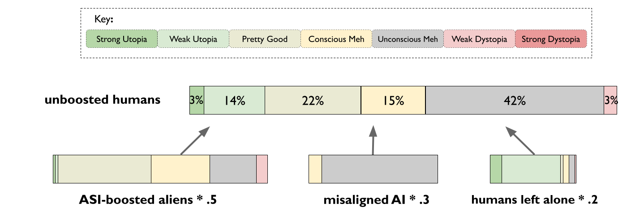This screenshot has width=644, height=221.
Task: Click the Pretty Good legend swatch
Action: coord(265,39)
